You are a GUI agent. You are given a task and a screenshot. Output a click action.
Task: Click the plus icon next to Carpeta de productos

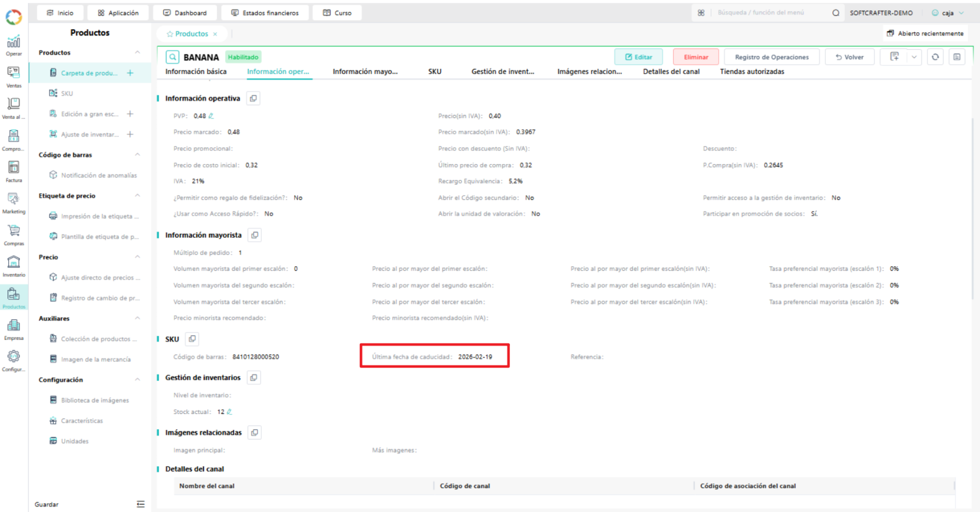coord(130,73)
